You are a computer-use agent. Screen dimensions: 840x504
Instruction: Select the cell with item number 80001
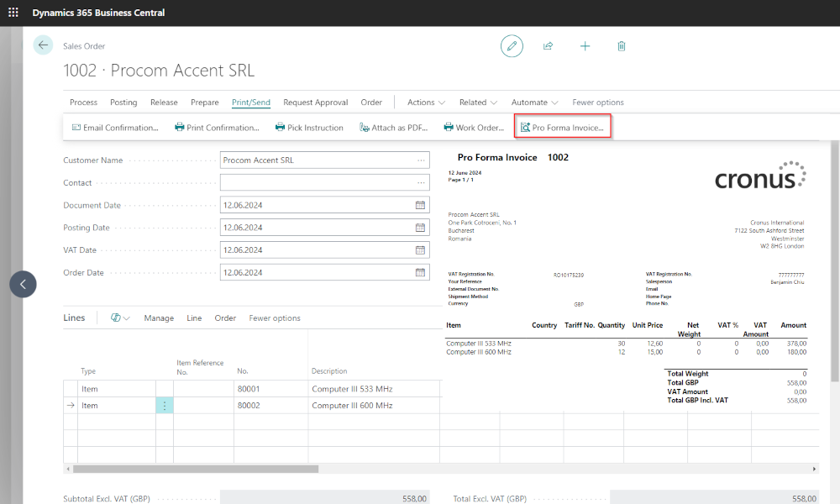270,389
